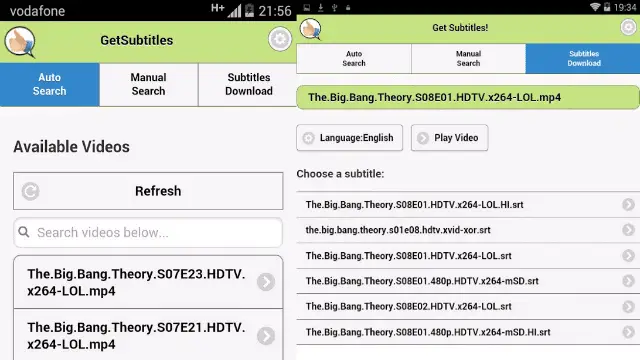Click the refresh circular arrow icon
The image size is (640, 360).
point(30,191)
